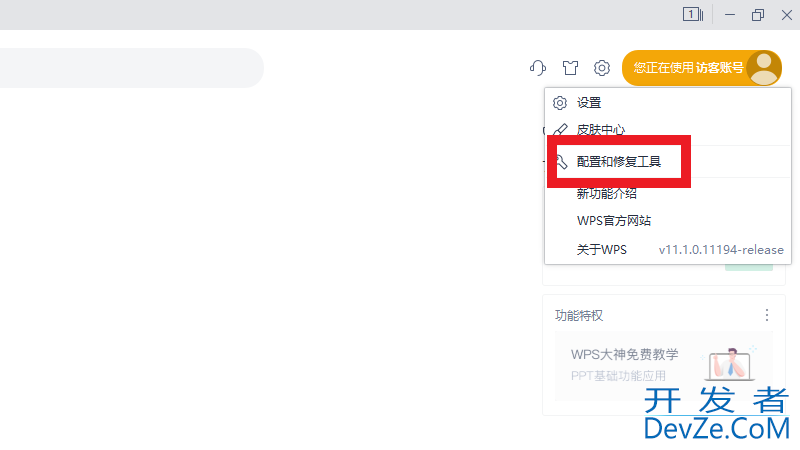Click the PPT基础功能应用 subtitle
The width and height of the screenshot is (800, 450).
(x=618, y=376)
